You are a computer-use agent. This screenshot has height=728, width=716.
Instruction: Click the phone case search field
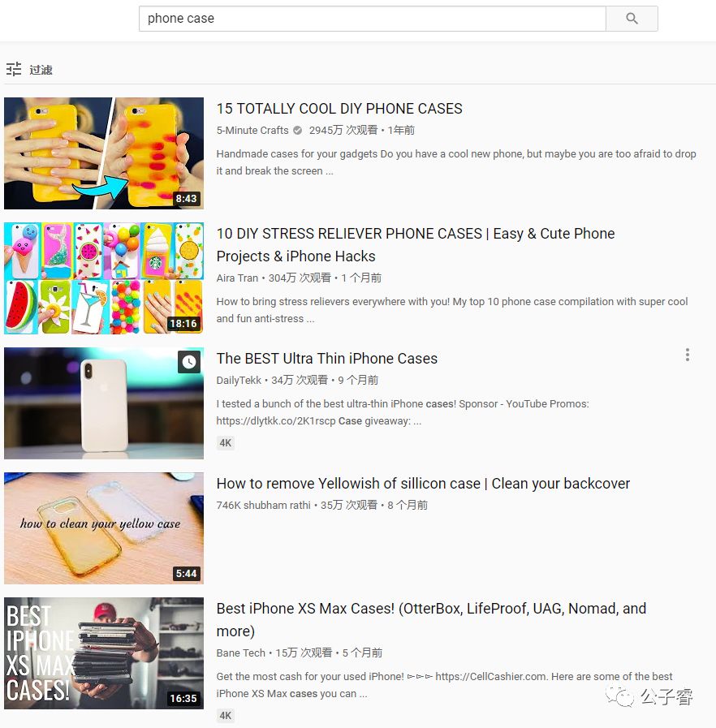click(373, 19)
